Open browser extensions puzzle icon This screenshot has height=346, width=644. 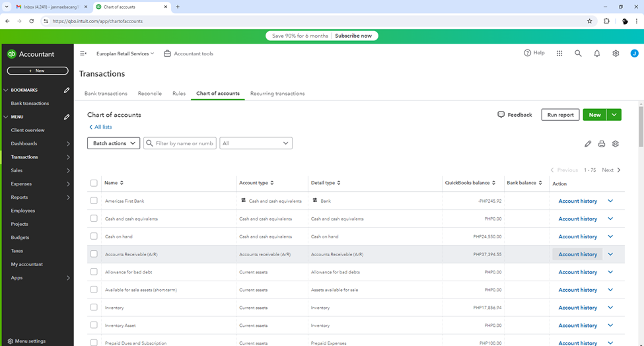pyautogui.click(x=606, y=21)
